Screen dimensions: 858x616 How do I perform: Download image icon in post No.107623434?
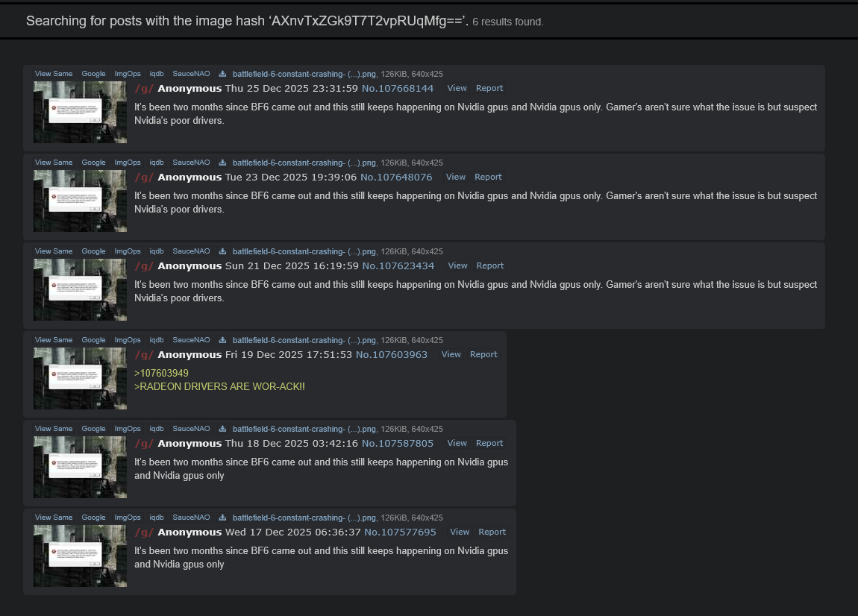[223, 251]
